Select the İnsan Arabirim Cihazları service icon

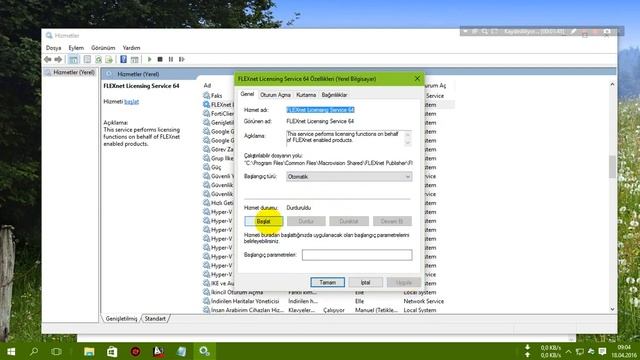click(207, 310)
